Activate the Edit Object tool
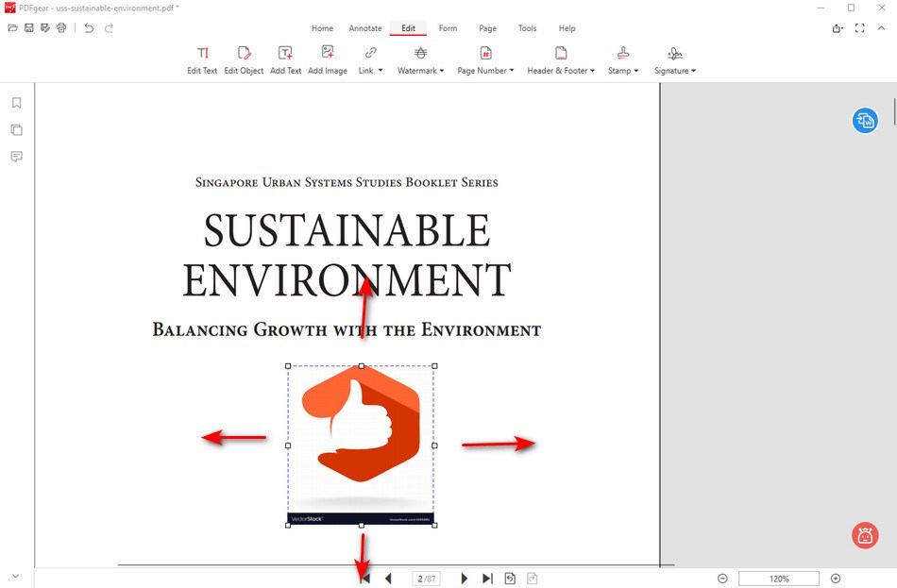This screenshot has height=588, width=897. click(x=244, y=59)
